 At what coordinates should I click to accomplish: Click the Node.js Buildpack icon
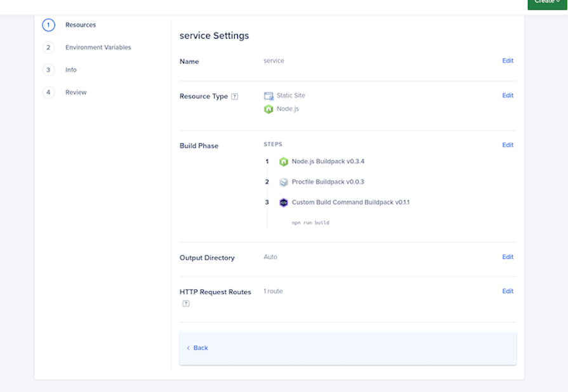[x=283, y=161]
